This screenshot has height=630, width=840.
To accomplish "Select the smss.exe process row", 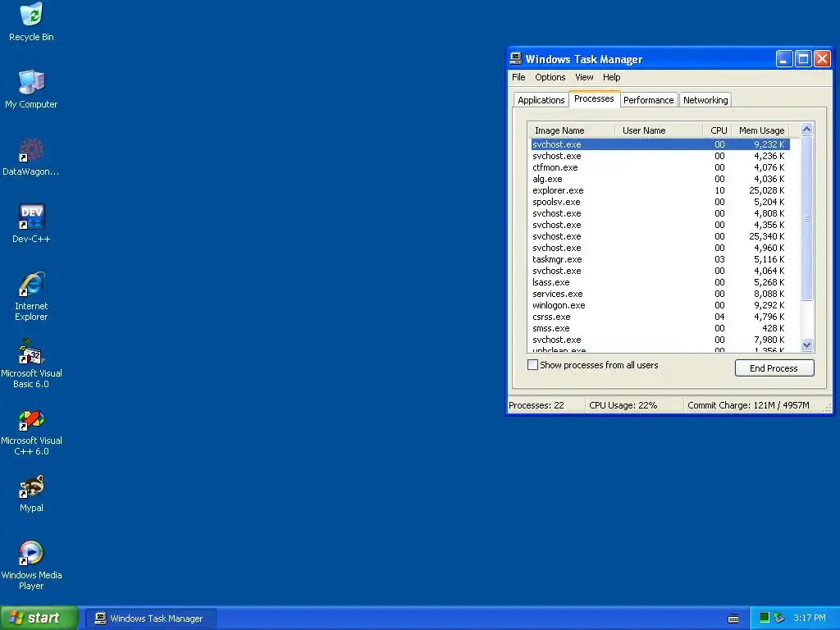I will [660, 328].
